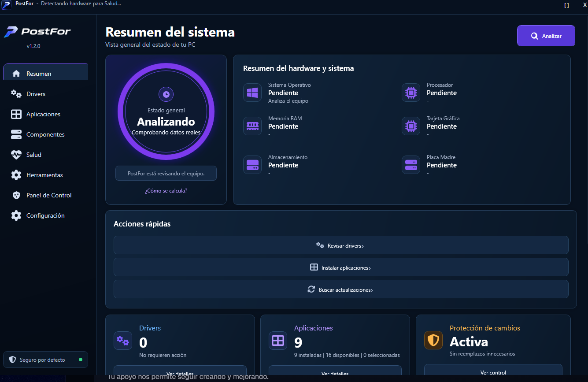
Task: Click the Acciones rápidas heading
Action: (x=142, y=224)
